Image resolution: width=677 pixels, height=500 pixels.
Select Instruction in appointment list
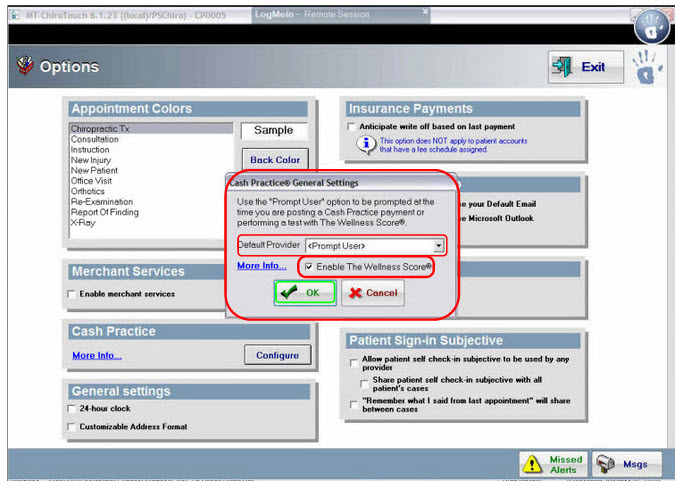151,149
